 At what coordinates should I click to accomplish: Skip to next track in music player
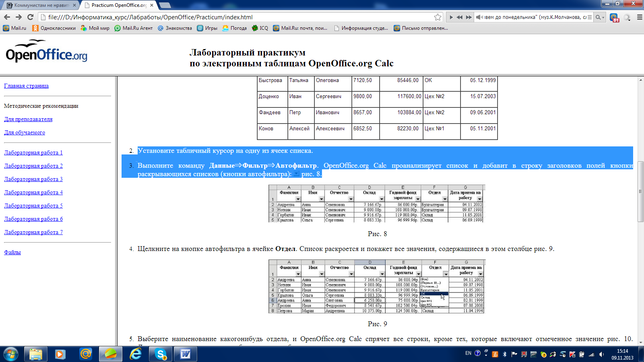(469, 17)
